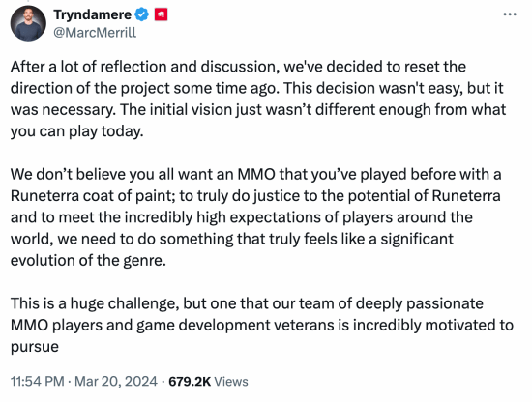Click the line "This is a huge challenge"

coord(247,303)
